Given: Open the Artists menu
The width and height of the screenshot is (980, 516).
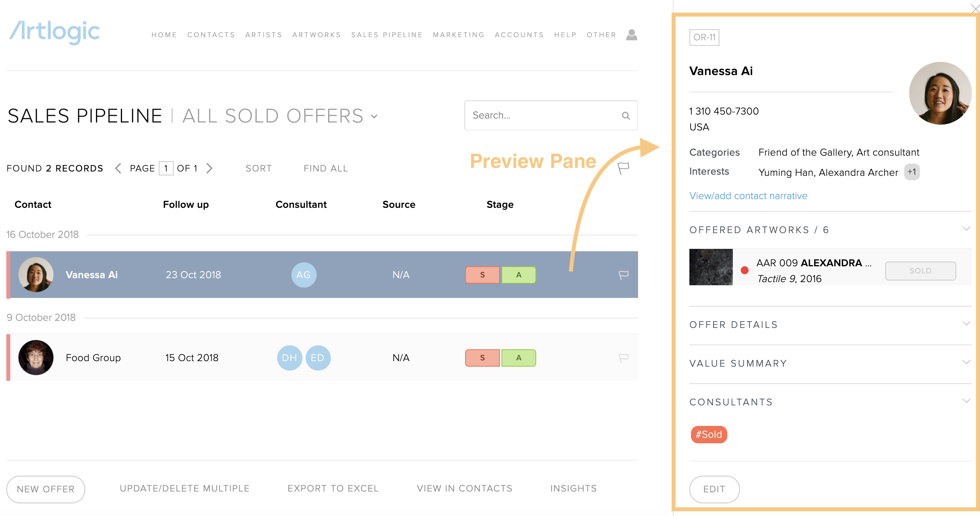Looking at the screenshot, I should coord(264,35).
